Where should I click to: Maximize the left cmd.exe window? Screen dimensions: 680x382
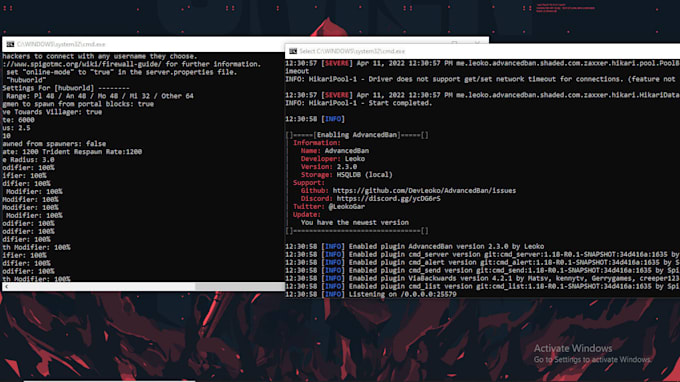pyautogui.click(x=454, y=42)
